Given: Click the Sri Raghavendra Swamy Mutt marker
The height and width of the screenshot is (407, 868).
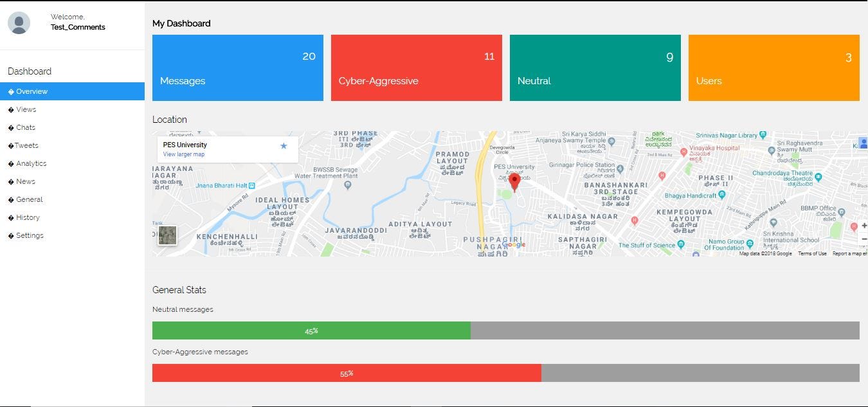Looking at the screenshot, I should click(772, 151).
